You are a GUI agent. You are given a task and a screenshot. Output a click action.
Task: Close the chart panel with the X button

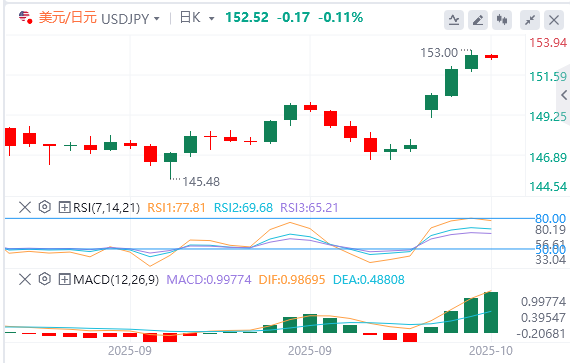click(x=554, y=20)
